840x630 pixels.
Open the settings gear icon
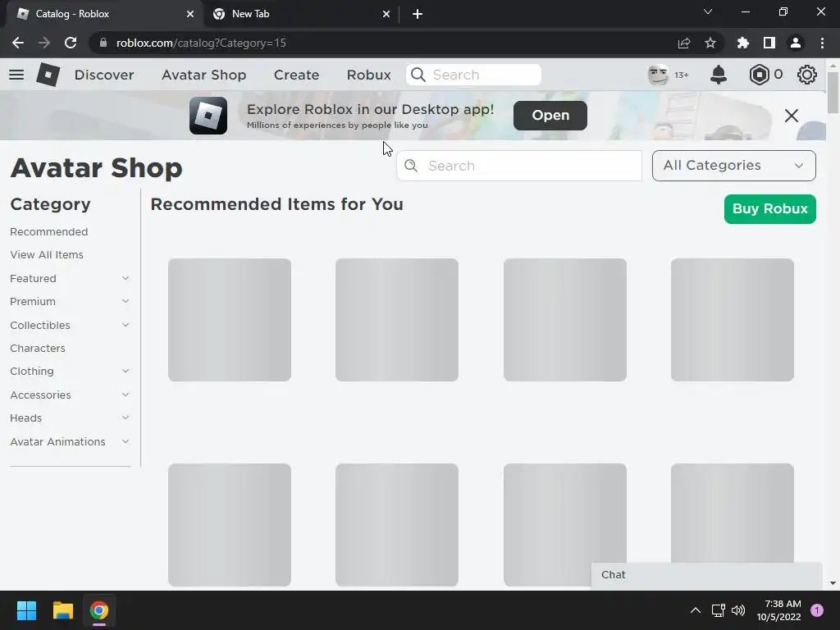click(807, 75)
